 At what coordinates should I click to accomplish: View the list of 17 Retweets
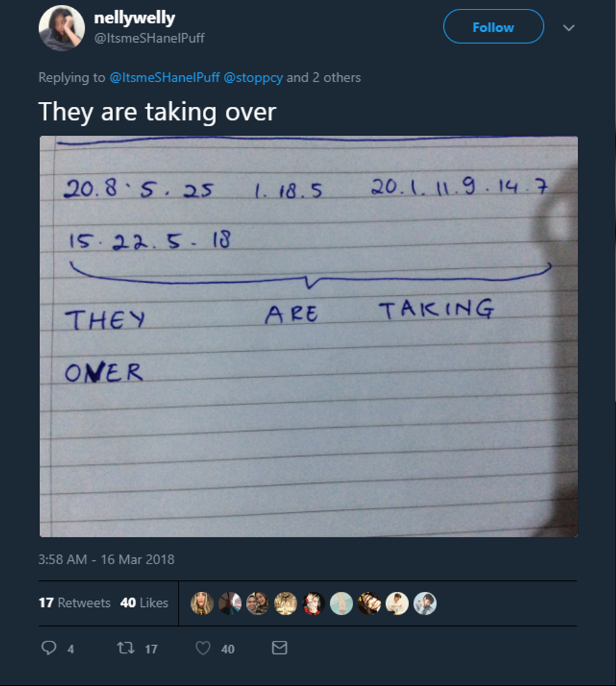[x=74, y=602]
